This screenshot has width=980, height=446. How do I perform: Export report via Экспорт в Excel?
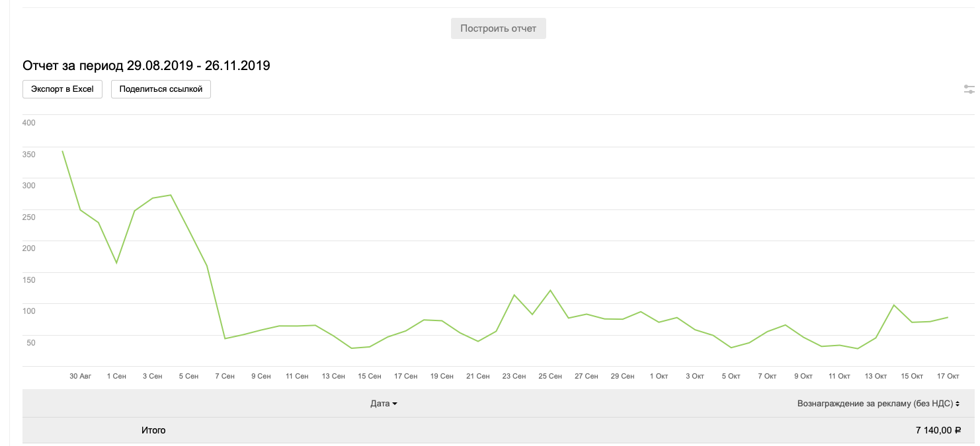62,89
